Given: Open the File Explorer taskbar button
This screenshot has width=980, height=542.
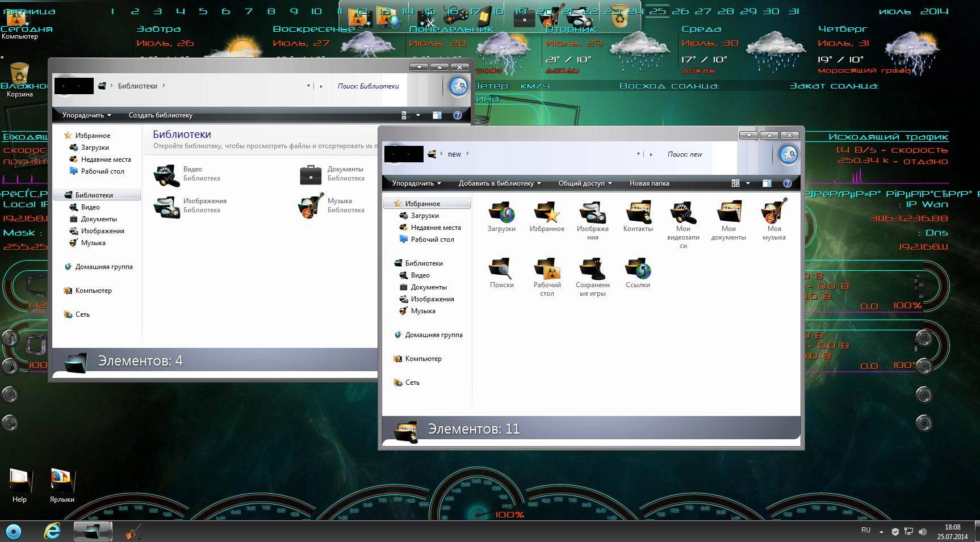Looking at the screenshot, I should coord(93,532).
